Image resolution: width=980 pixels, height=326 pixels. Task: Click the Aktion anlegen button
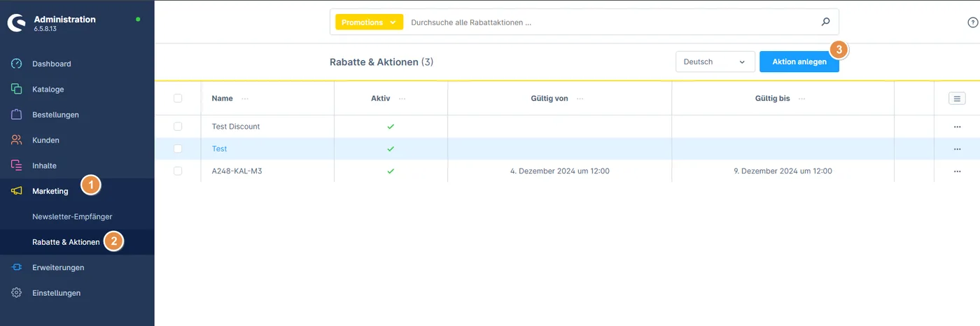pyautogui.click(x=799, y=62)
